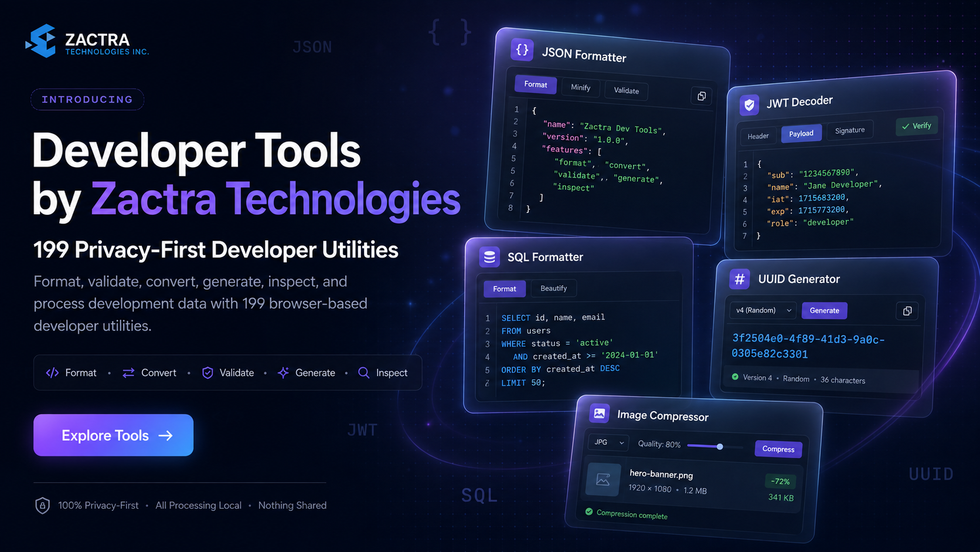The width and height of the screenshot is (980, 552).
Task: Click the Convert label in feature bar
Action: (158, 373)
